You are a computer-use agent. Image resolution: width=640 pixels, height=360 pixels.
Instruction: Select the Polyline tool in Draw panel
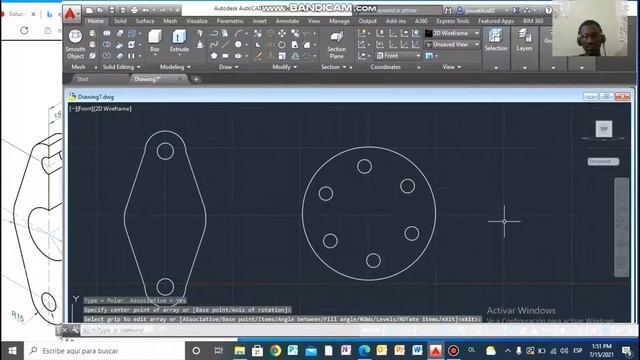tap(214, 33)
